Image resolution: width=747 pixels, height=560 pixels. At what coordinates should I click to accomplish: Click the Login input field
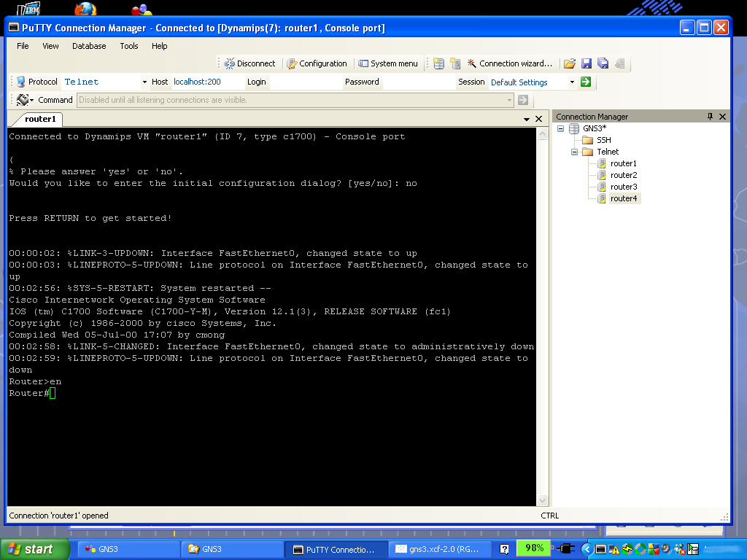point(305,82)
